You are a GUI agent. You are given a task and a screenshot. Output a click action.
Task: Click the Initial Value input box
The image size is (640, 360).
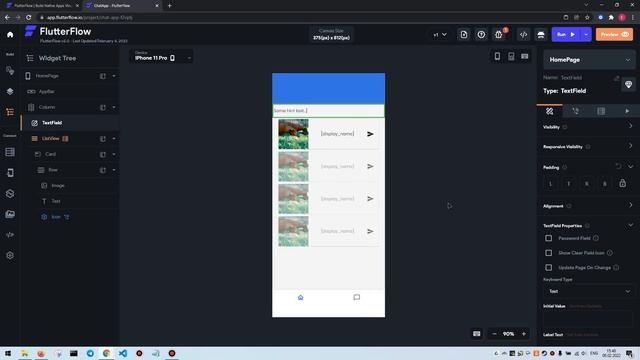[588, 318]
